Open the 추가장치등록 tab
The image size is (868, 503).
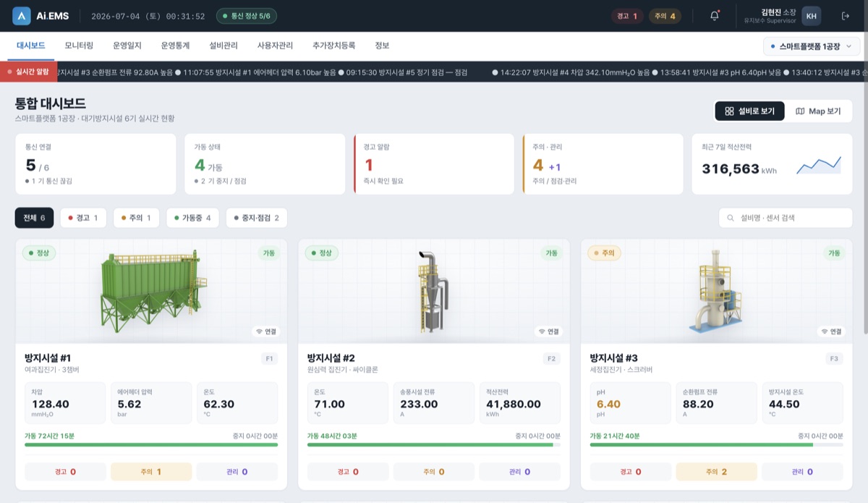click(333, 46)
